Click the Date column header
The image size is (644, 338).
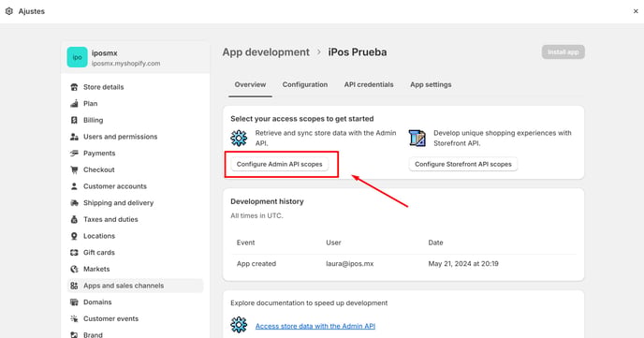coord(435,242)
